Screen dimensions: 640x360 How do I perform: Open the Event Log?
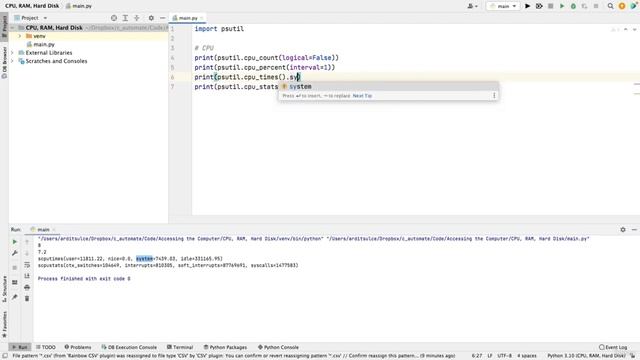click(x=613, y=347)
